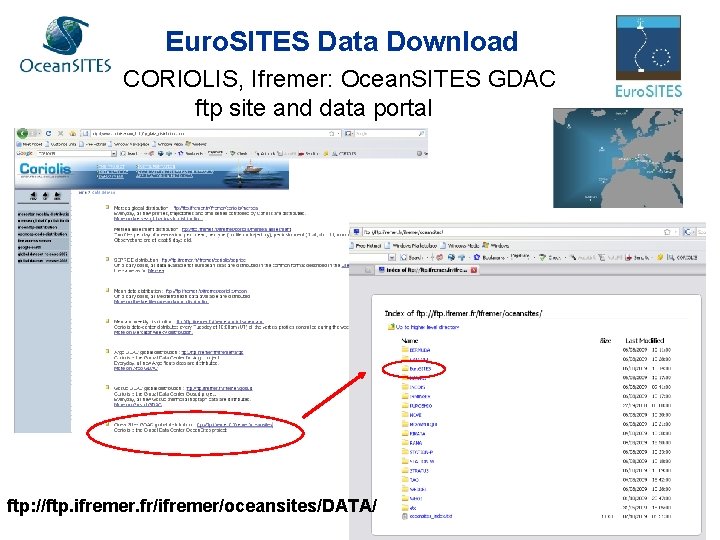Click the magnifier icon in Coriolis browser search box
This screenshot has width=720, height=540.
pyautogui.click(x=421, y=133)
